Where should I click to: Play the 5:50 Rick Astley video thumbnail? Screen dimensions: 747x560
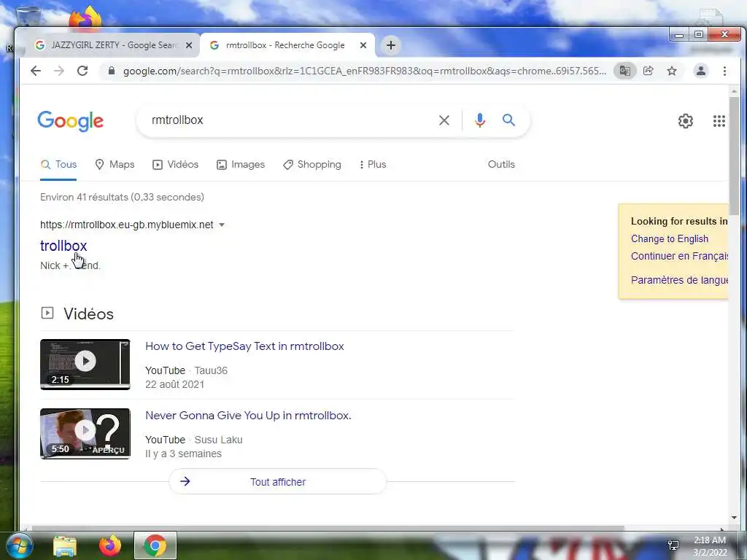(85, 433)
